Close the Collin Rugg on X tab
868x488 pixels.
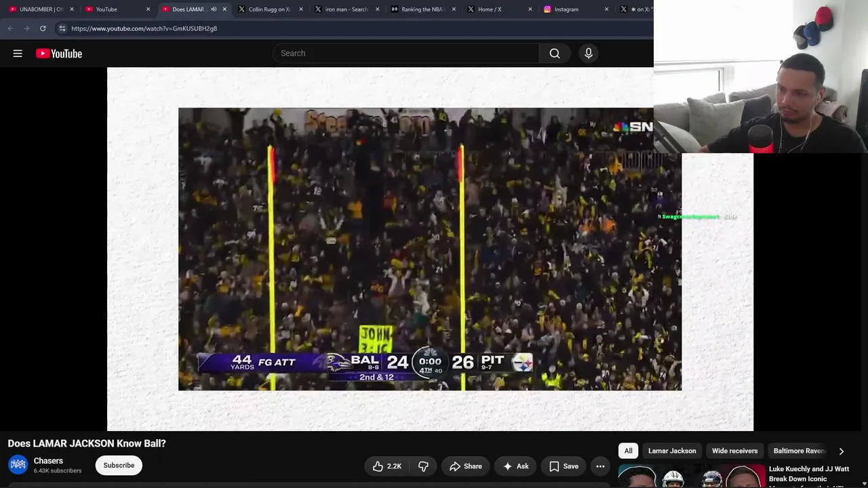301,9
